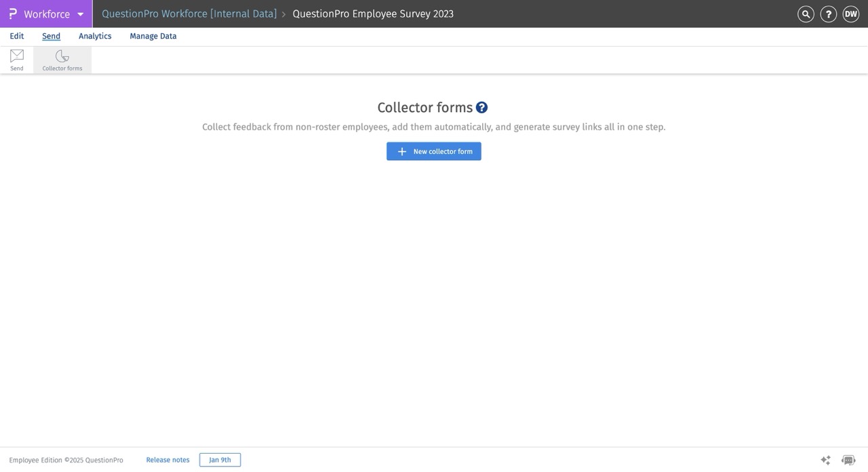
Task: Click the search magnifier icon
Action: click(805, 14)
